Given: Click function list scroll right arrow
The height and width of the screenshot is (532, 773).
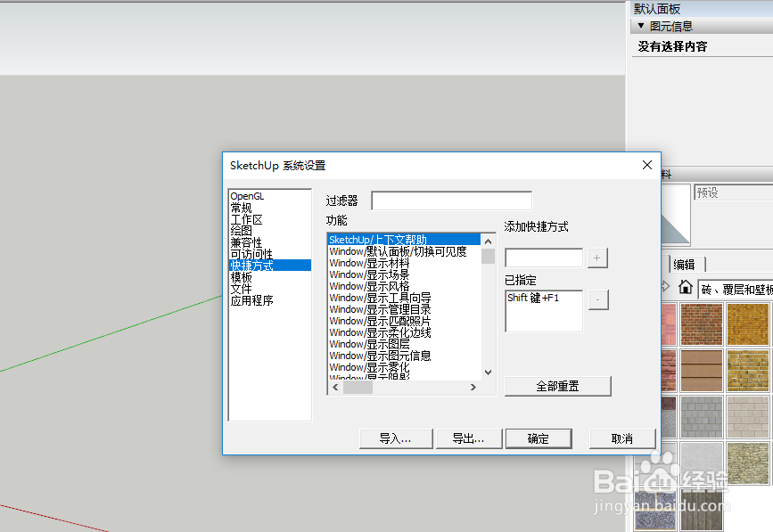Looking at the screenshot, I should tap(473, 387).
